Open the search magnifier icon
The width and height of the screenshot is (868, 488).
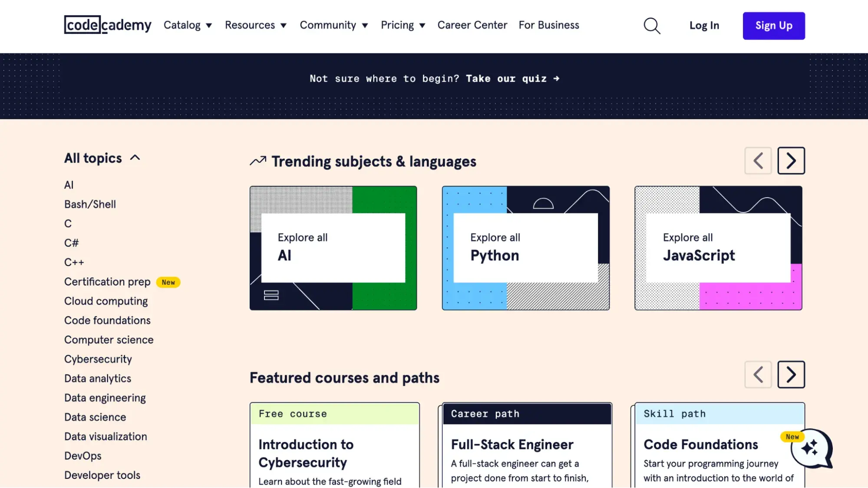coord(652,26)
